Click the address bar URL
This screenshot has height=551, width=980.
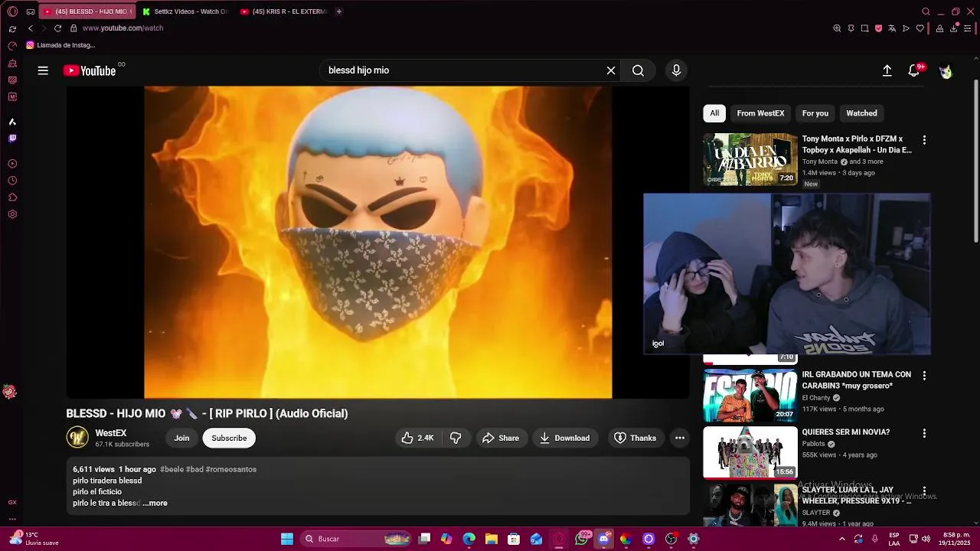pyautogui.click(x=122, y=28)
